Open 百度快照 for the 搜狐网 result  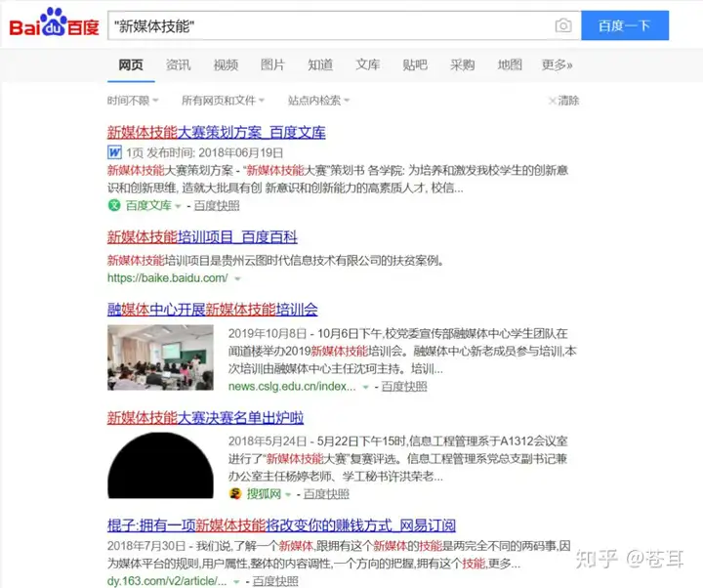(326, 494)
